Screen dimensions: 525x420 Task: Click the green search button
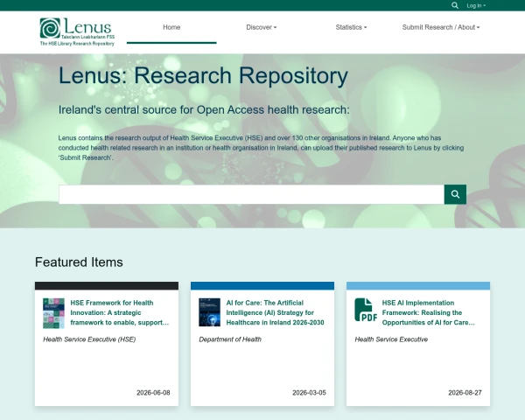pyautogui.click(x=455, y=194)
